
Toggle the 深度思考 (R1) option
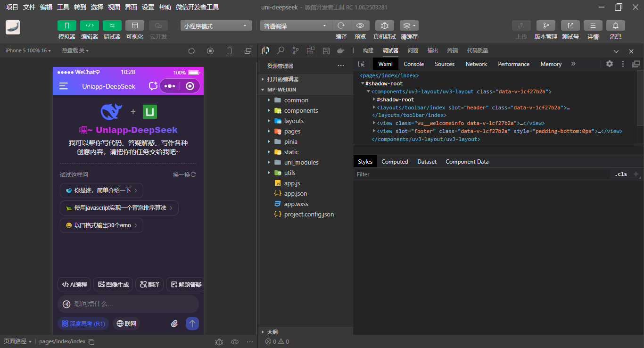click(x=83, y=324)
